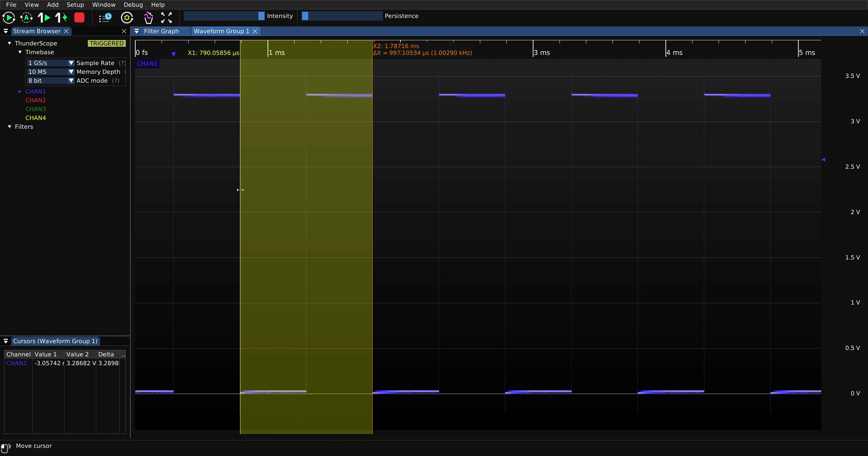This screenshot has height=456, width=868.
Task: Toggle fullscreen with the arrows icon
Action: [166, 18]
